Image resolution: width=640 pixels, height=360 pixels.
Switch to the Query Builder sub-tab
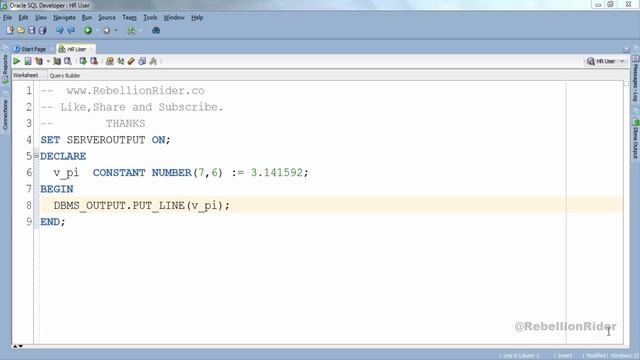click(x=64, y=76)
